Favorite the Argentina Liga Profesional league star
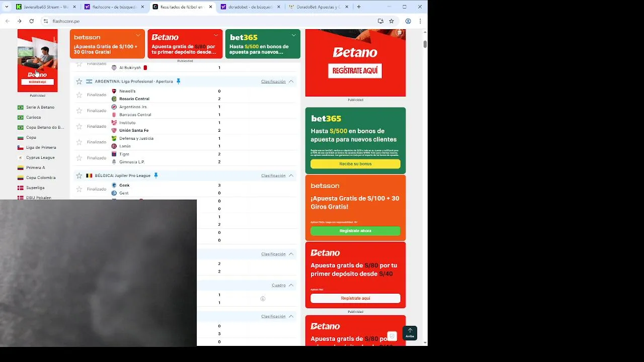The width and height of the screenshot is (644, 362). pos(79,81)
